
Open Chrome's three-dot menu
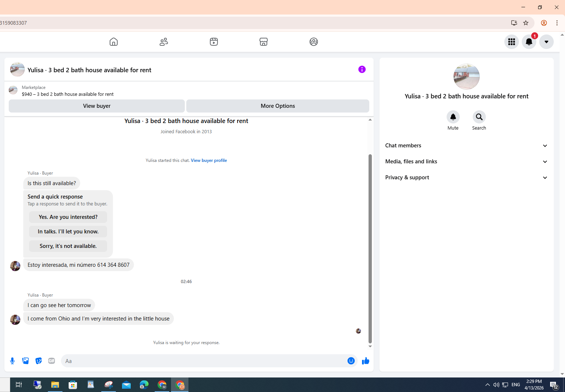pos(557,23)
